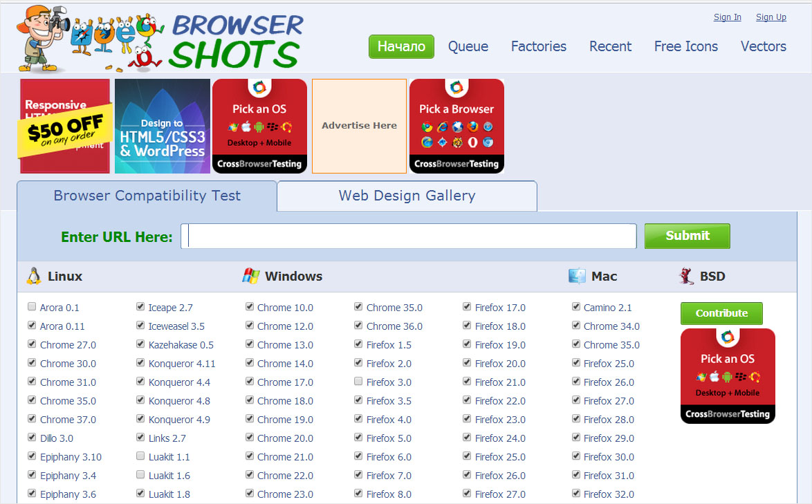Enable the Arora 0.1 checkbox
812x504 pixels.
coord(32,307)
